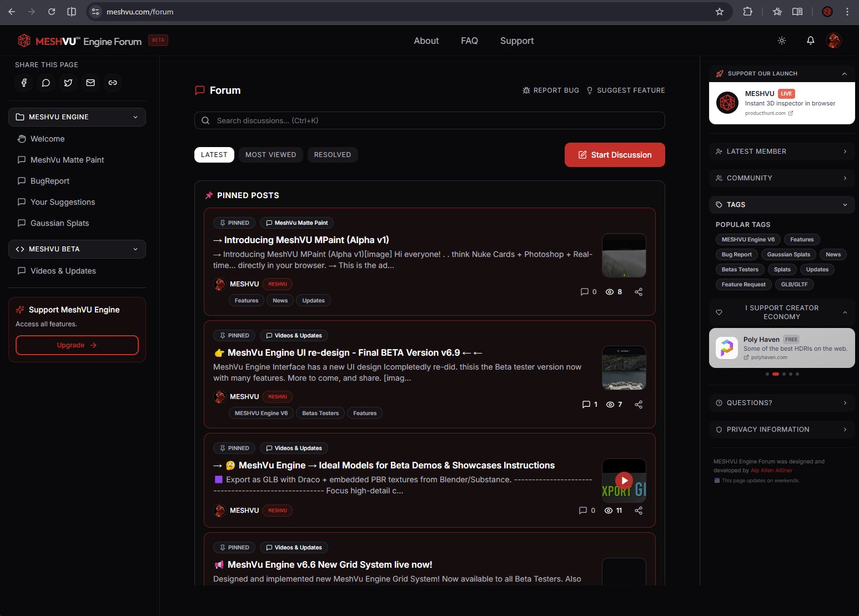Copy page link icon
The width and height of the screenshot is (859, 616).
point(113,83)
